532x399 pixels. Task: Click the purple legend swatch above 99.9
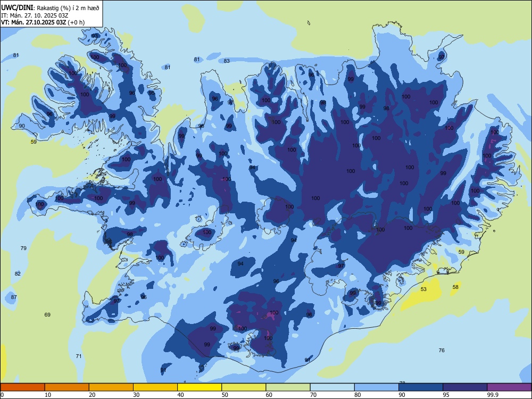509,387
